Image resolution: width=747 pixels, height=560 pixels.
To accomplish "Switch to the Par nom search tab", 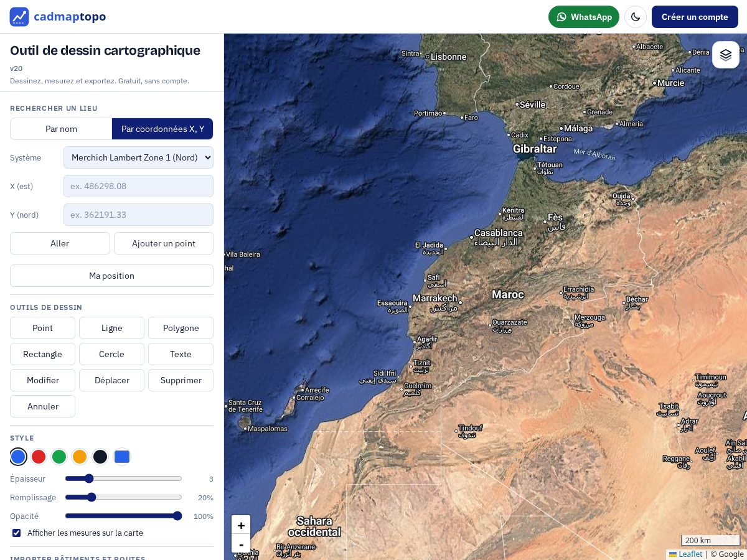I will [x=61, y=129].
